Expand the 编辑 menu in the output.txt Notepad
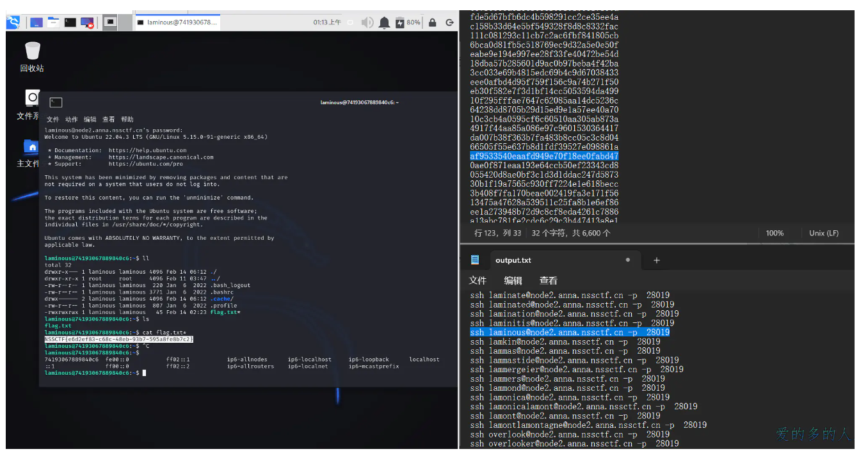This screenshot has width=868, height=456. pos(512,281)
